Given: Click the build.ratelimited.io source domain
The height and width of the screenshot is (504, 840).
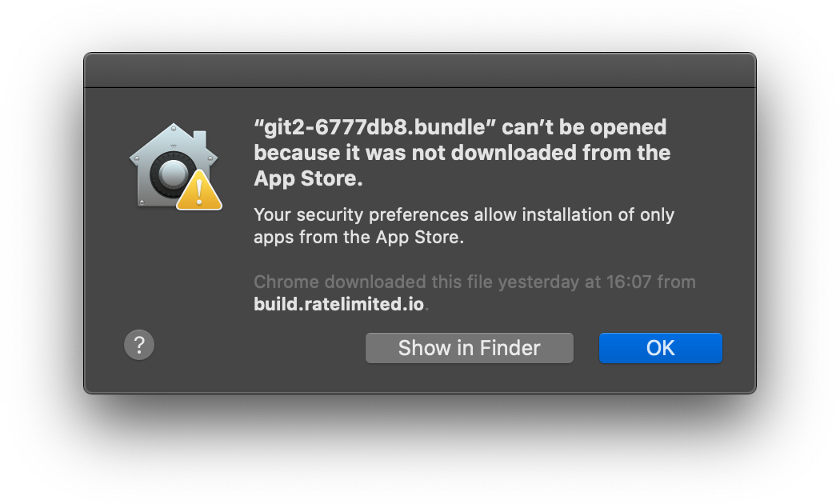Looking at the screenshot, I should pyautogui.click(x=340, y=304).
